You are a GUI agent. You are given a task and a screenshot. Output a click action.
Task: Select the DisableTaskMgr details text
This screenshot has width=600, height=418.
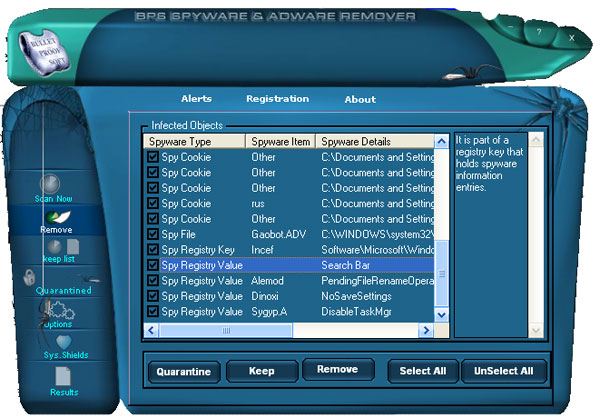(356, 312)
